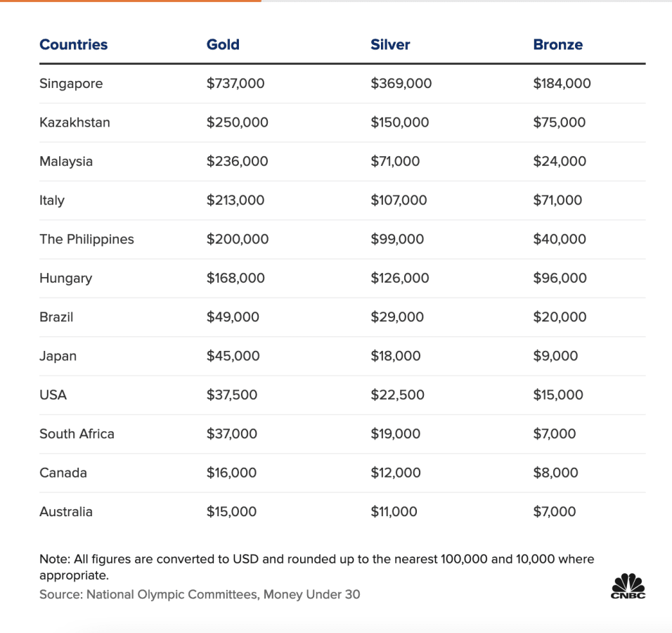Select the South Africa row label
The image size is (672, 633).
pos(77,434)
